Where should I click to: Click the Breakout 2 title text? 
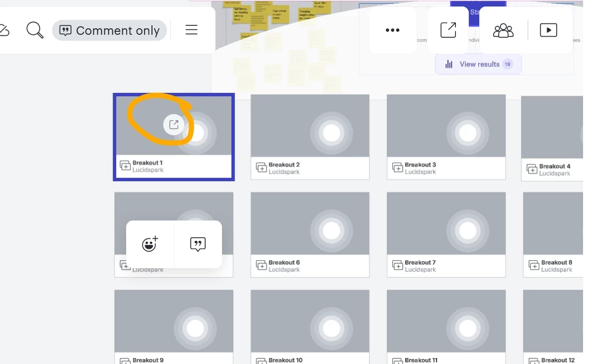click(284, 165)
